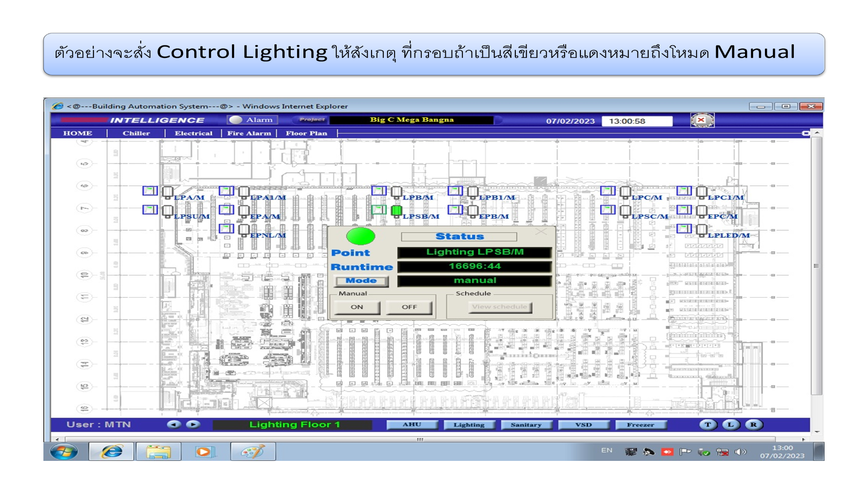Select the EPC/M lighting panel icon

702,211
